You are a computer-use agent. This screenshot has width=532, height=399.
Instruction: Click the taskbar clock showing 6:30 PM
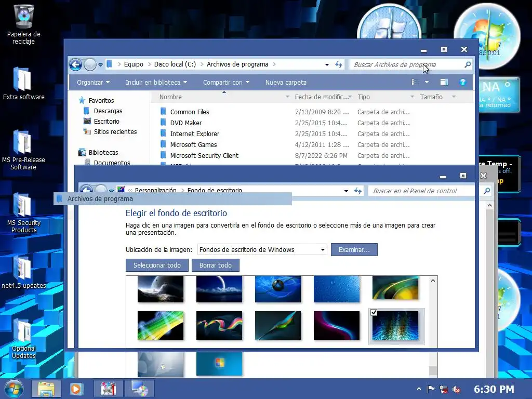tap(494, 389)
